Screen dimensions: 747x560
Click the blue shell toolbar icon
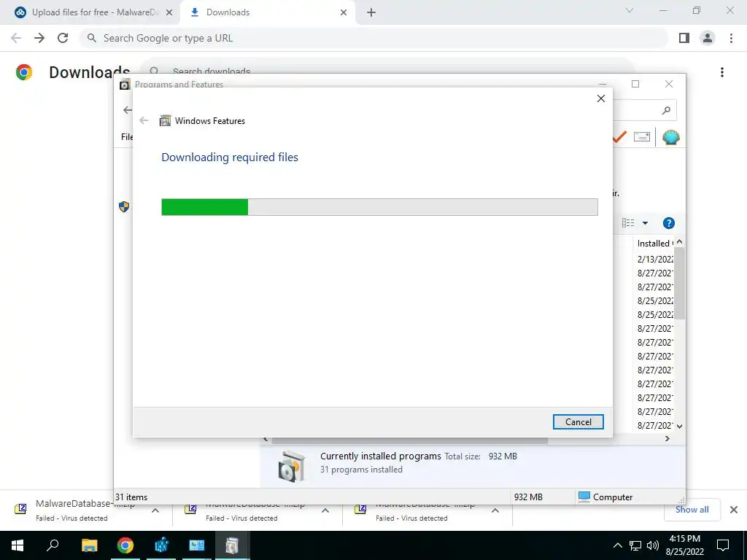[671, 137]
